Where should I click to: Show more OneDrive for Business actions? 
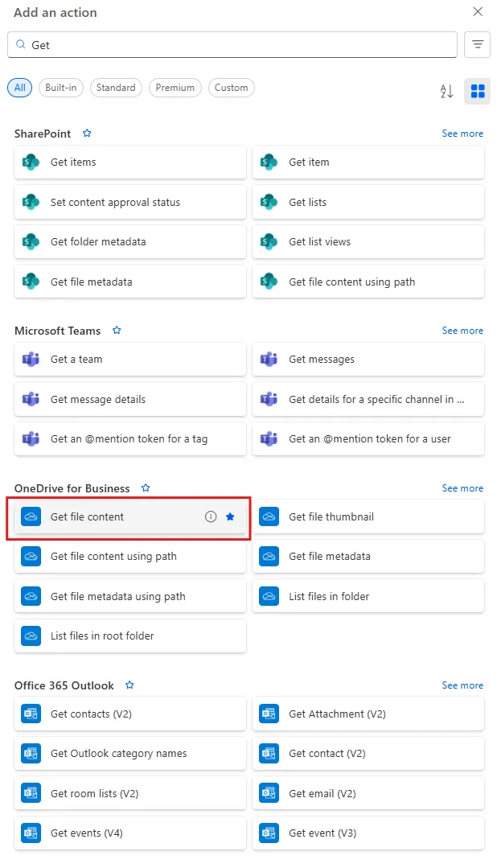[462, 488]
